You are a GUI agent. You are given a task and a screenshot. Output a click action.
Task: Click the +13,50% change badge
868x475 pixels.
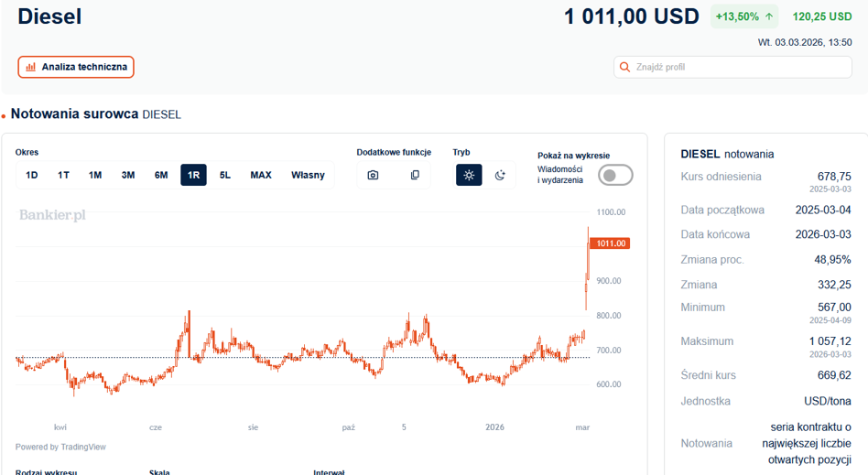coord(744,16)
